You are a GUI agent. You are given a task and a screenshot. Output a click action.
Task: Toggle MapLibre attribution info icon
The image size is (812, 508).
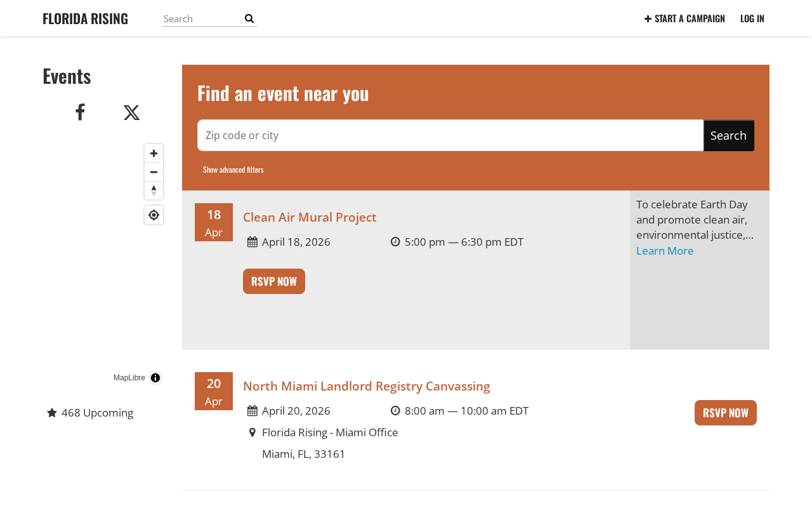pyautogui.click(x=155, y=378)
